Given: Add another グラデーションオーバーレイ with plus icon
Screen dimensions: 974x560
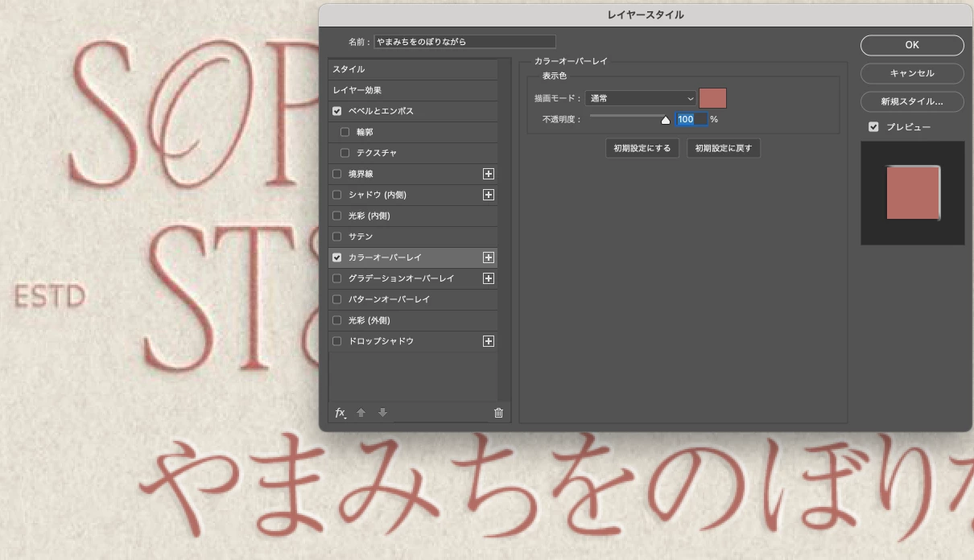Looking at the screenshot, I should click(x=488, y=278).
